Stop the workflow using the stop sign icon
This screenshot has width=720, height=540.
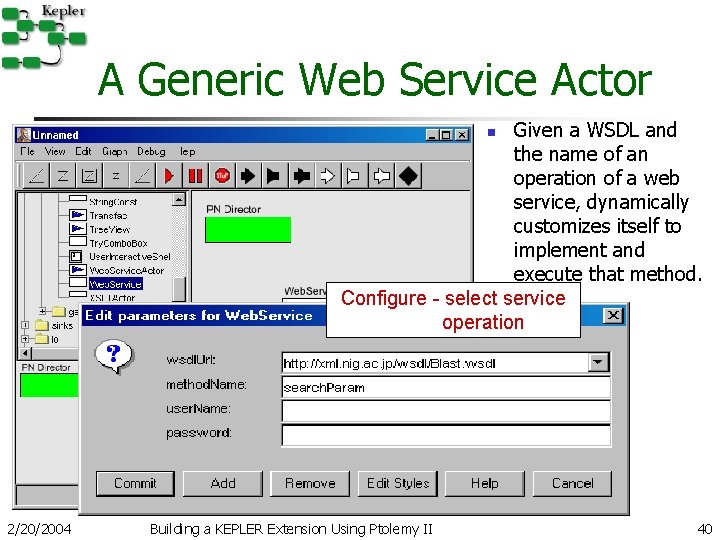[x=222, y=175]
